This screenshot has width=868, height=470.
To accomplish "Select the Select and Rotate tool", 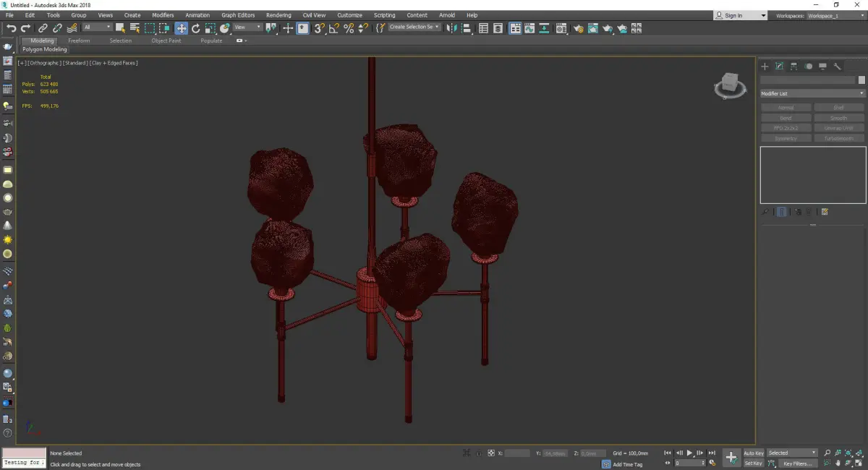I will 195,28.
